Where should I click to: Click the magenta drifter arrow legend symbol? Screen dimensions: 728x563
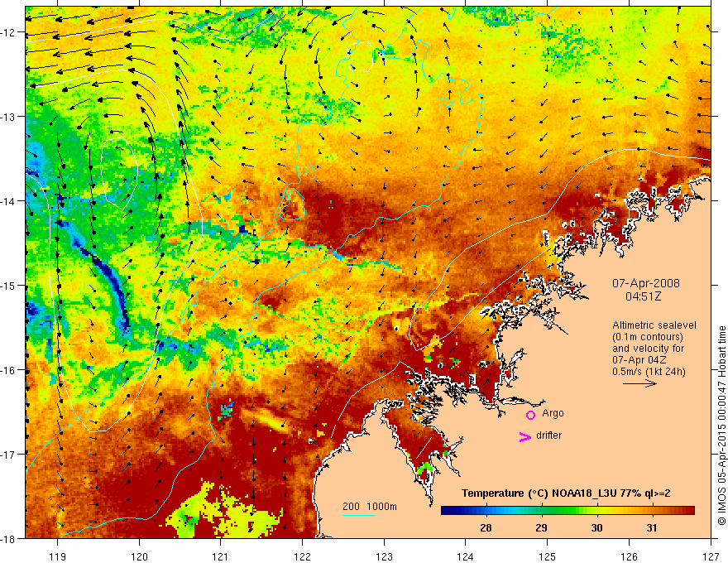(x=525, y=436)
